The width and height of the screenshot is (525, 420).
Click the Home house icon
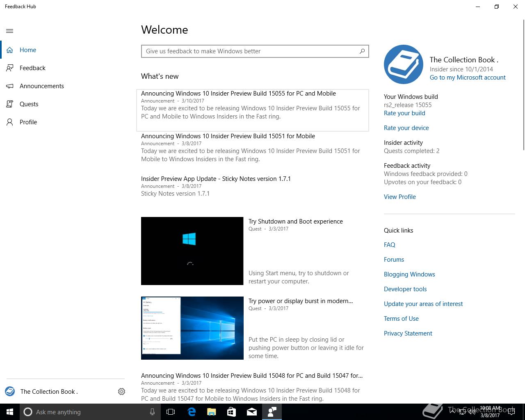(x=10, y=50)
